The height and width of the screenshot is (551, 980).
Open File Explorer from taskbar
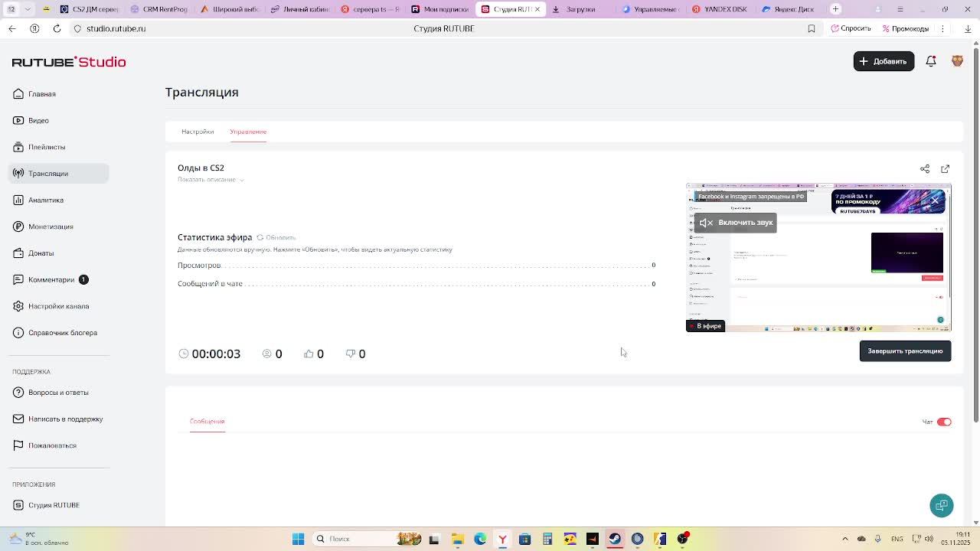(457, 539)
